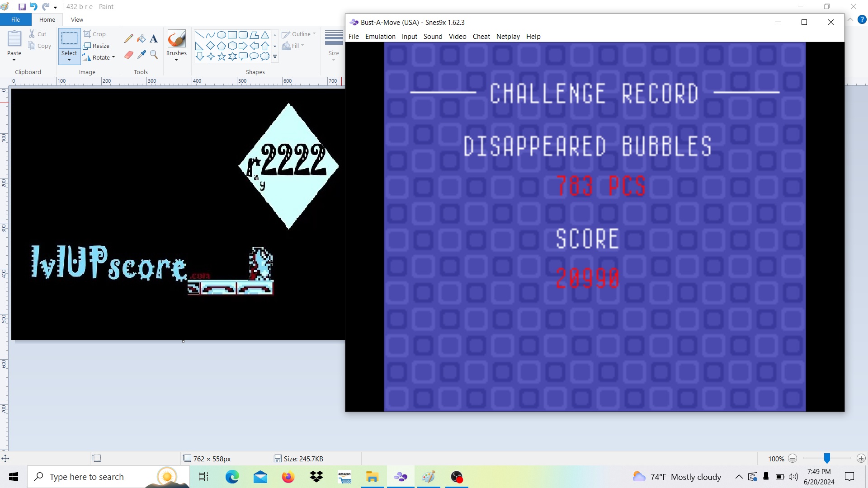
Task: Click the Windows Start button
Action: click(14, 477)
